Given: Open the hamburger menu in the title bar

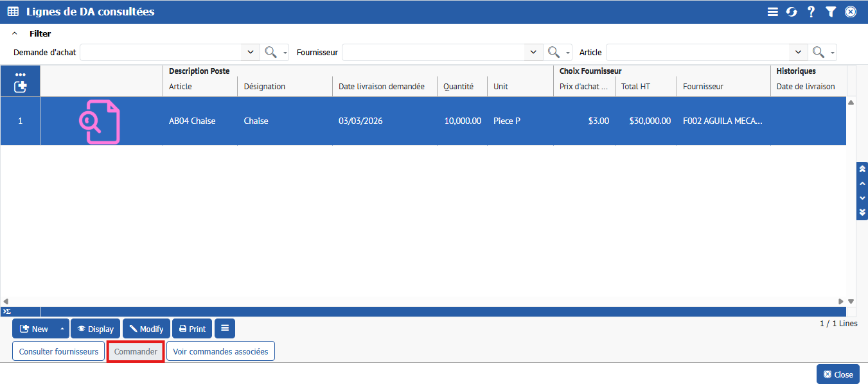Looking at the screenshot, I should tap(773, 12).
